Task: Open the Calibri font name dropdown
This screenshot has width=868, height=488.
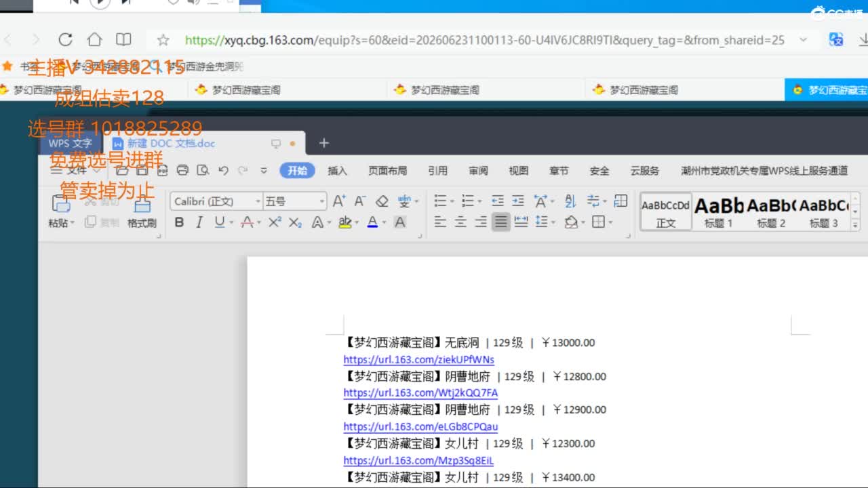Action: tap(258, 201)
